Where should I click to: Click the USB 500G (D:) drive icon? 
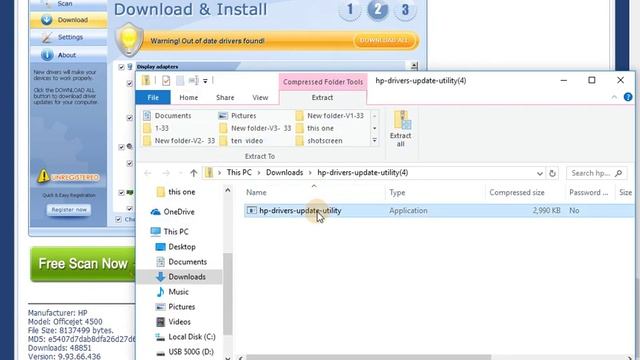coord(160,352)
